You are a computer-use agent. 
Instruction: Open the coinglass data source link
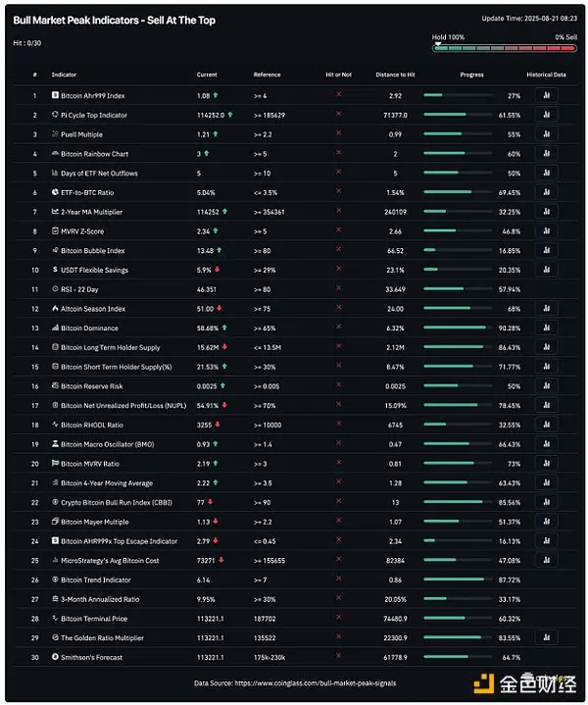pos(316,683)
